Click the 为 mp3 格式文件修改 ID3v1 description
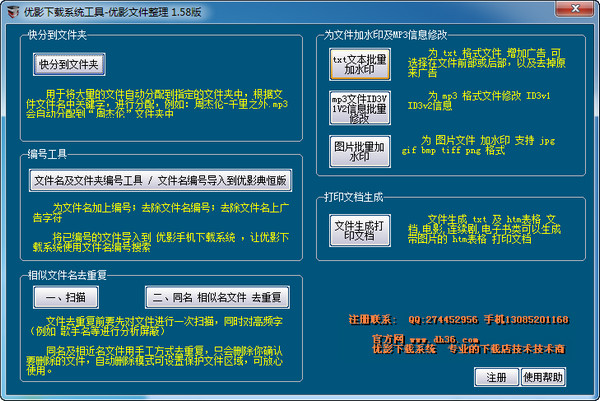The width and height of the screenshot is (600, 401). tap(479, 100)
